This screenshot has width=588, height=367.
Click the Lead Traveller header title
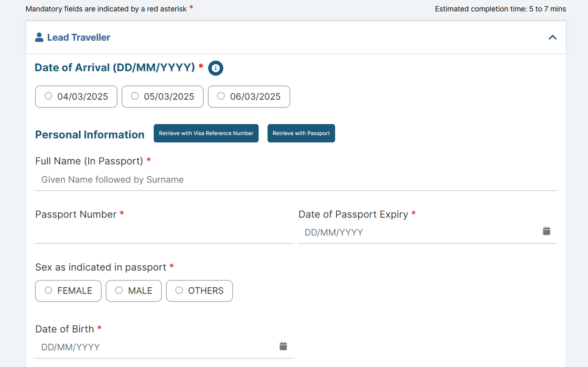click(79, 37)
